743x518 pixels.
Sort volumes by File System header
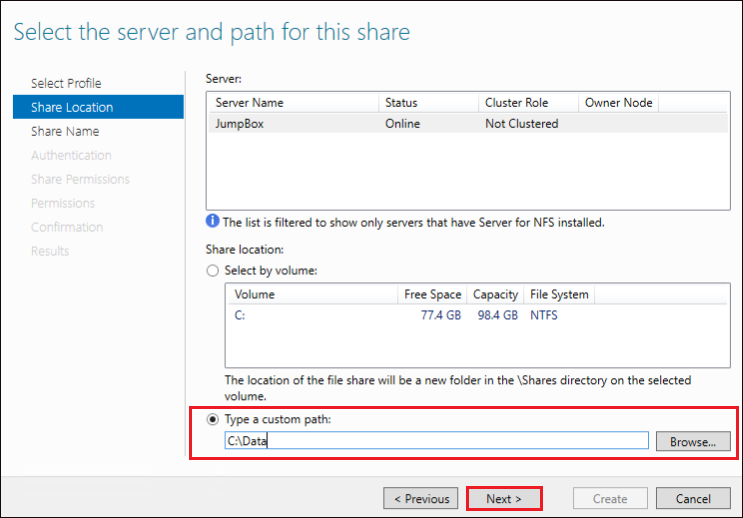pos(559,294)
